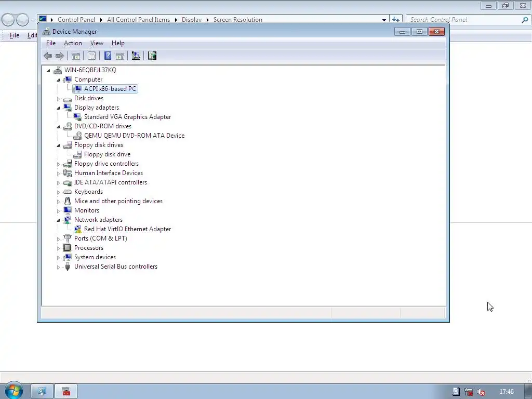Select System devices label
532x399 pixels.
click(95, 257)
